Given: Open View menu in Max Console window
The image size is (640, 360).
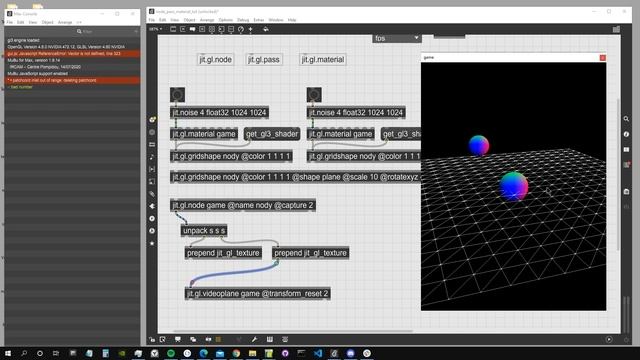Looking at the screenshot, I should click(33, 22).
